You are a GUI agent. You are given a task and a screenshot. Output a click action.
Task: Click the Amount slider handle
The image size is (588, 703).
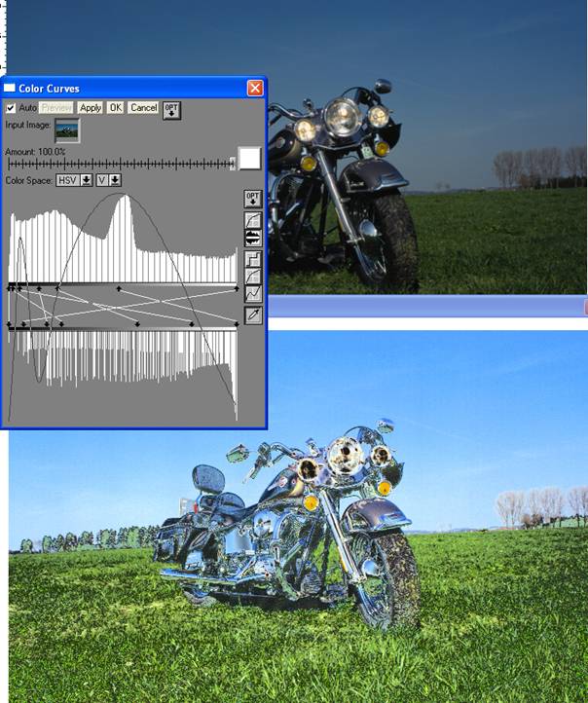232,164
